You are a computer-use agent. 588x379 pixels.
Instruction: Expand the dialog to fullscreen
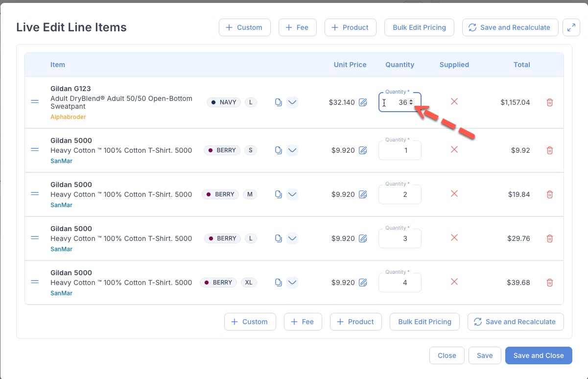(x=571, y=27)
